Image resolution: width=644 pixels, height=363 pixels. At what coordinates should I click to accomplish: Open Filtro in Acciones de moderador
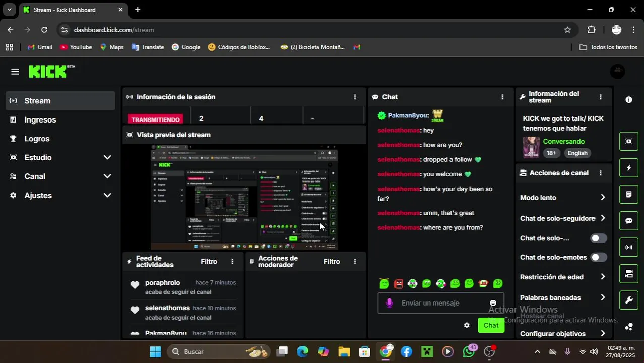tap(332, 261)
